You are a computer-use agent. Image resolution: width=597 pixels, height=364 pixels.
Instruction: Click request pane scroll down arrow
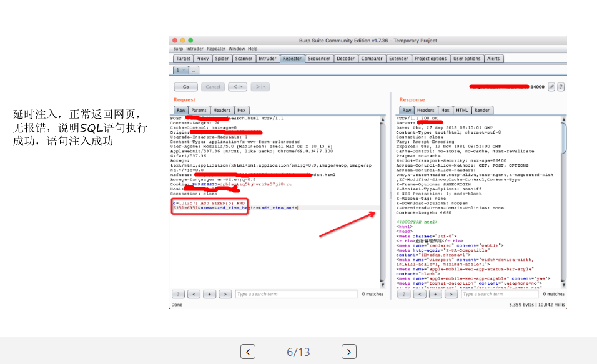coord(382,285)
